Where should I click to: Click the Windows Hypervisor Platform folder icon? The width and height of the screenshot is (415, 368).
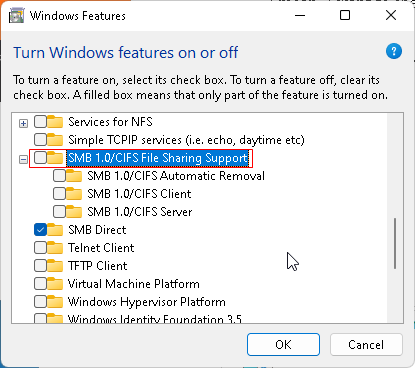coord(55,302)
